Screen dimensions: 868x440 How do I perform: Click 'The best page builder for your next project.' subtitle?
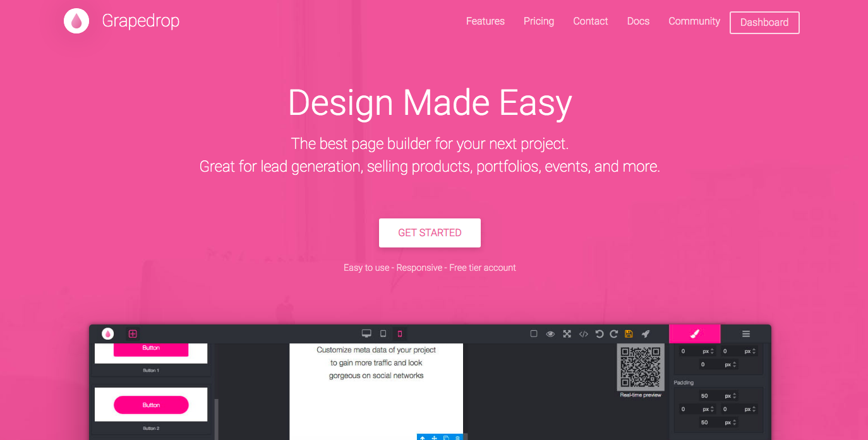click(x=430, y=144)
